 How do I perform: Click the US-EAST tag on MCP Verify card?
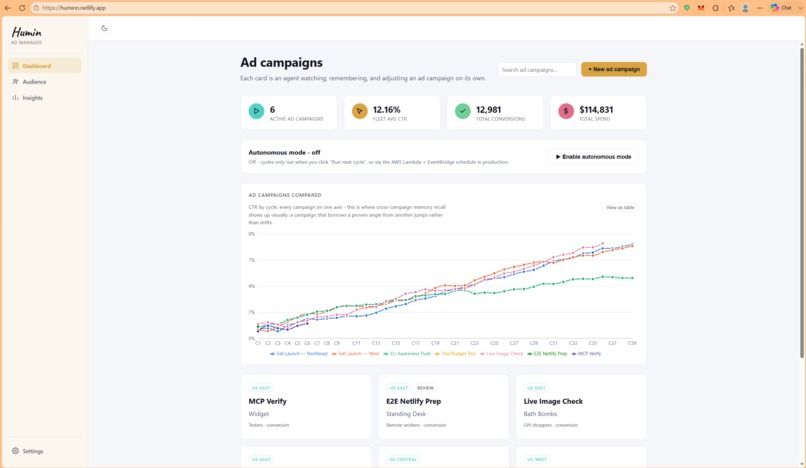pos(261,388)
